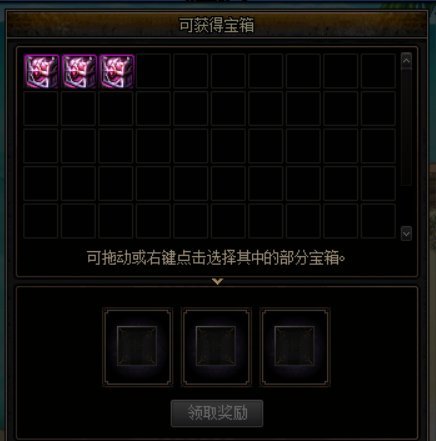436x441 pixels.
Task: Select the second pink treasure chest icon
Action: [79, 71]
